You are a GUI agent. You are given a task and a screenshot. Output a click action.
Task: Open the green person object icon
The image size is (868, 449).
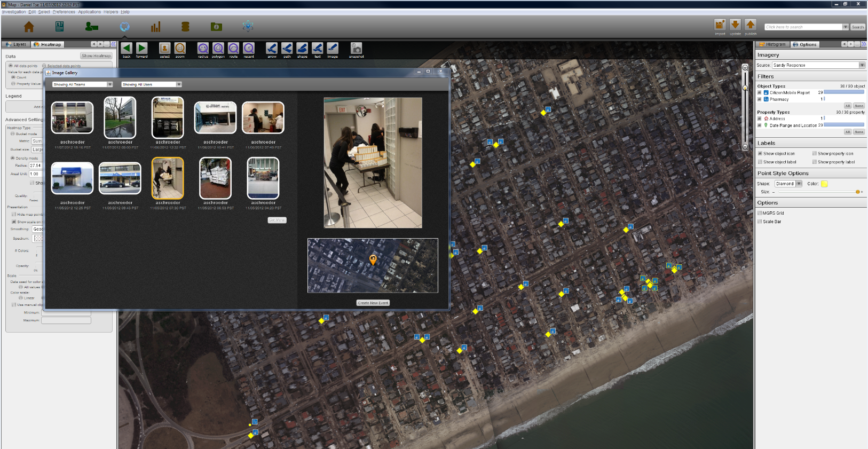pos(92,27)
